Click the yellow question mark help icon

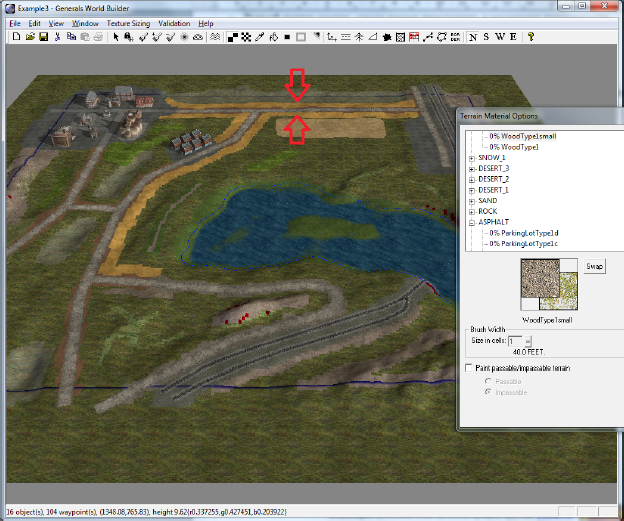[x=531, y=37]
